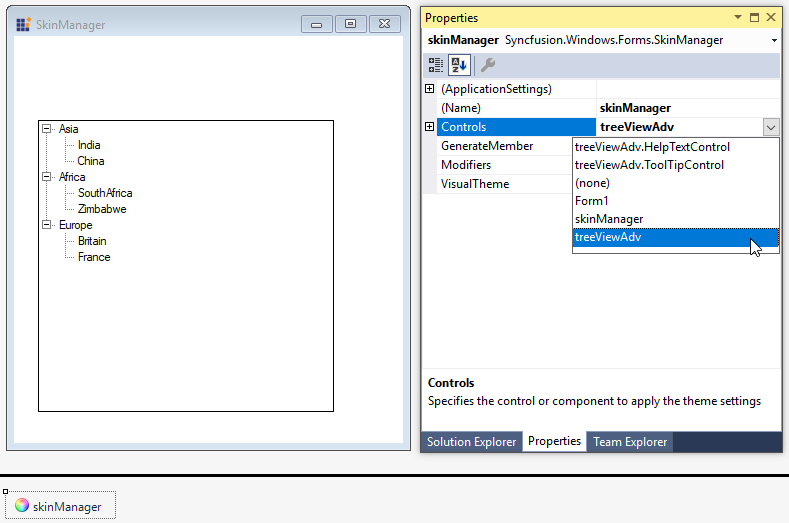
Task: Maximize the Properties panel
Action: point(754,17)
